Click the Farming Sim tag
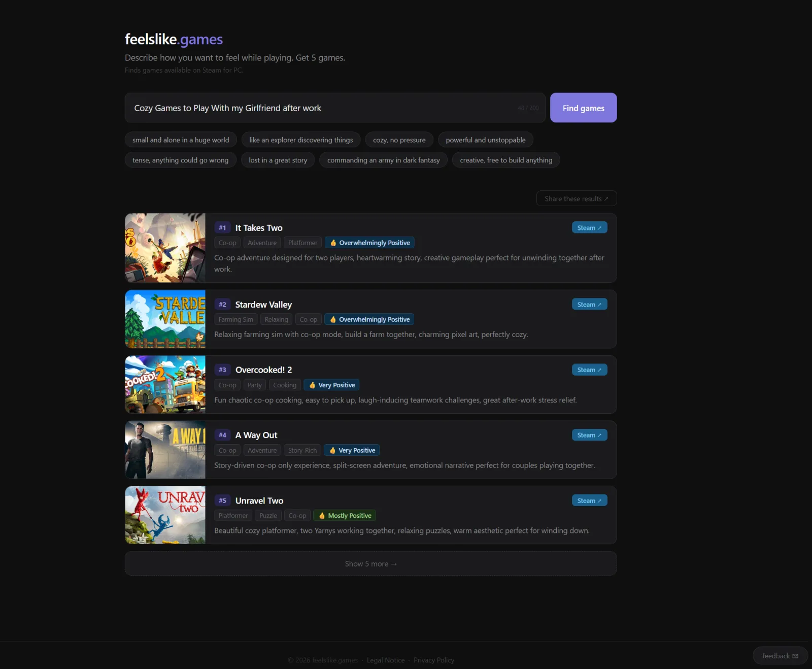 [235, 319]
